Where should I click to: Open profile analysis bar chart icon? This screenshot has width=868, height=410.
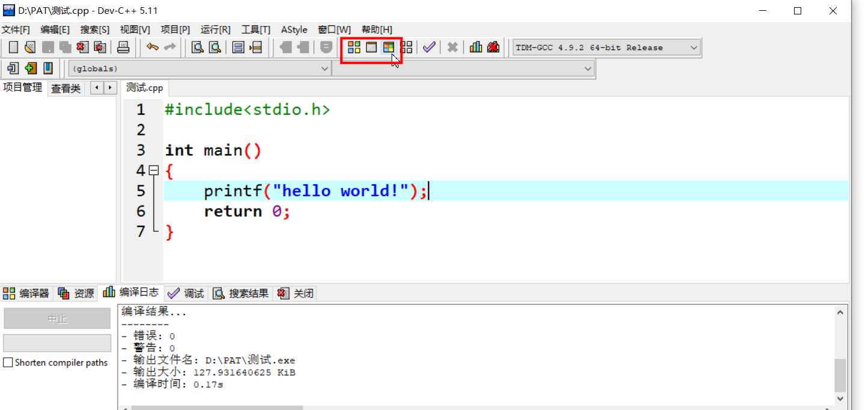pyautogui.click(x=476, y=47)
